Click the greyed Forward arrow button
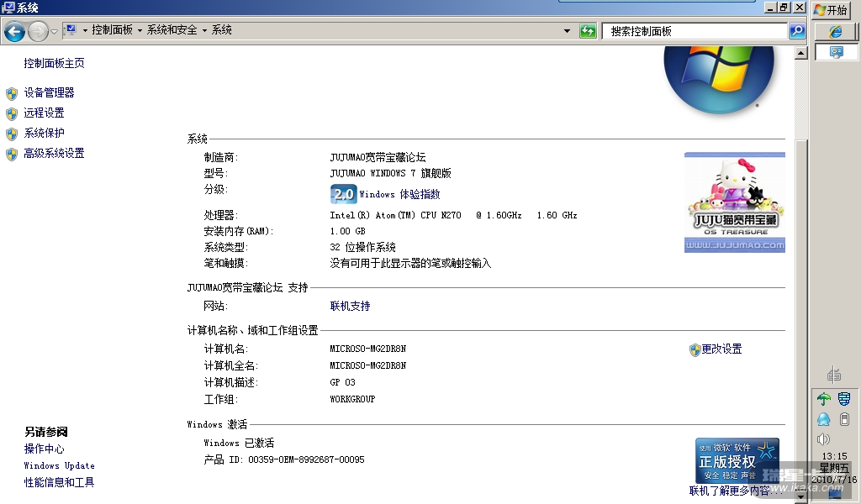The height and width of the screenshot is (504, 861). pyautogui.click(x=38, y=31)
